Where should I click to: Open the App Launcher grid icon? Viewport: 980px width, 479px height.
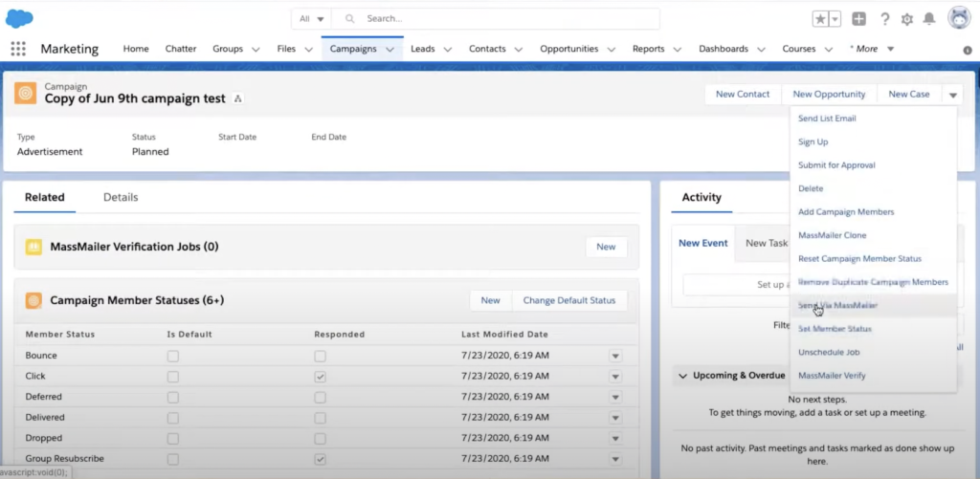tap(18, 49)
